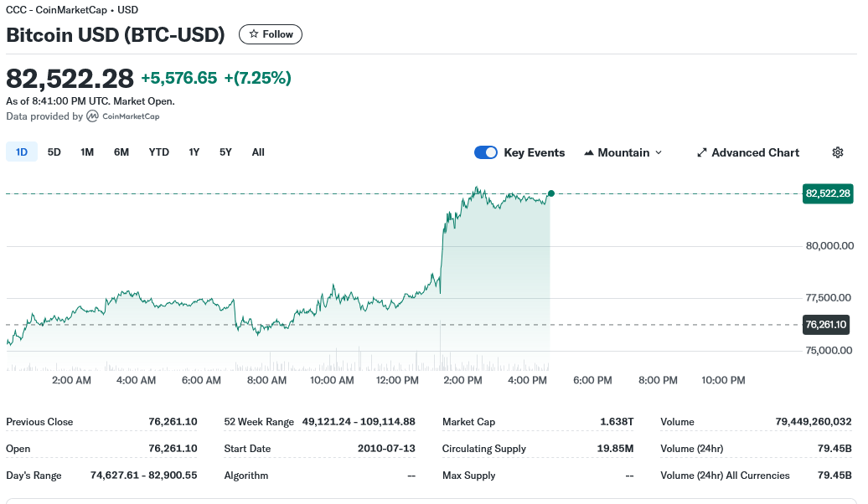This screenshot has height=504, width=868.
Task: Click the CCC - CoinMarketCap • USD text
Action: pyautogui.click(x=72, y=10)
